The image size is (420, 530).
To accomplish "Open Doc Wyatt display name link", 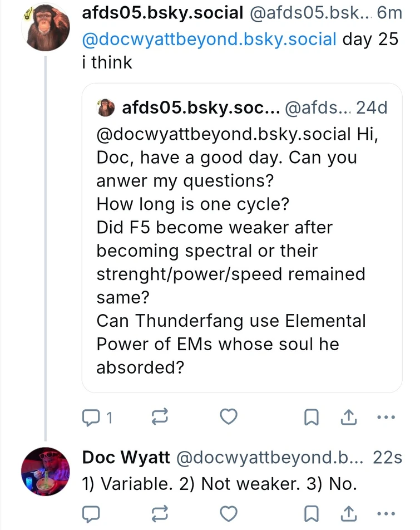I will click(126, 458).
